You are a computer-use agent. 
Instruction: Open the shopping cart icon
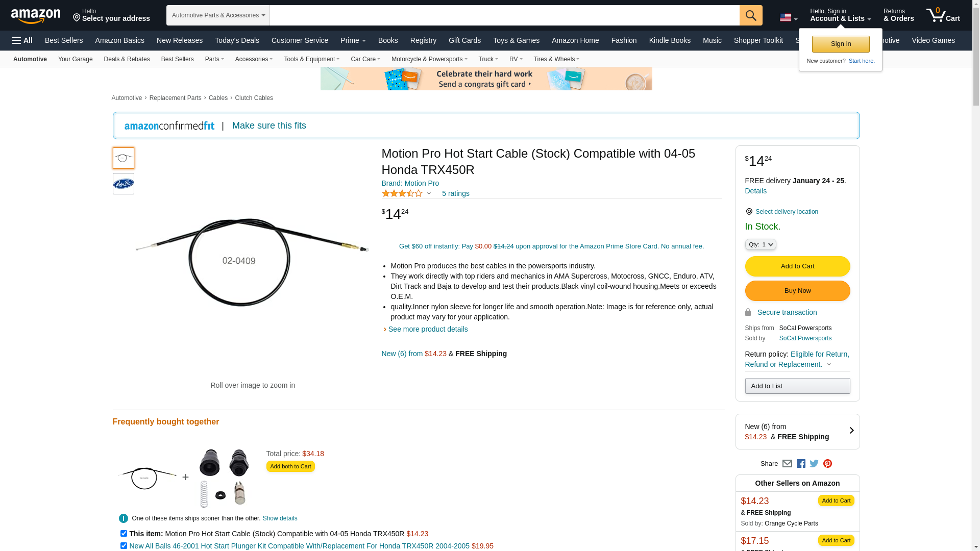pos(943,15)
